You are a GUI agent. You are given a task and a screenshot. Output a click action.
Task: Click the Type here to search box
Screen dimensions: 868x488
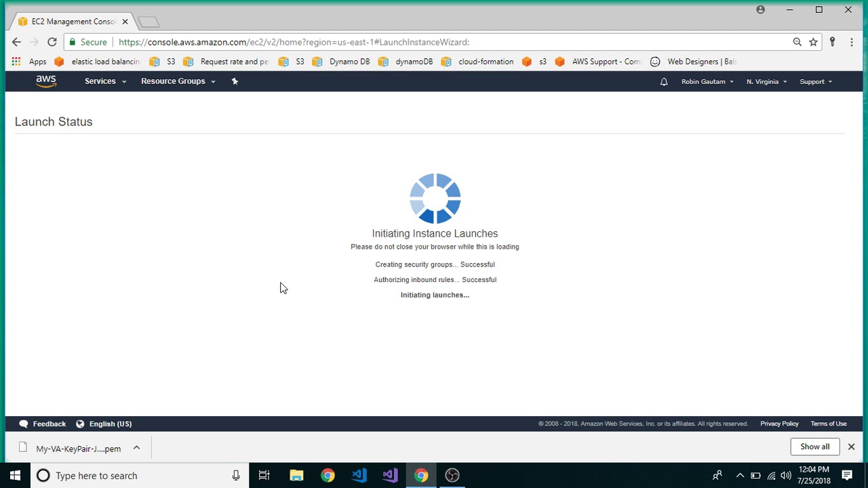pyautogui.click(x=140, y=476)
